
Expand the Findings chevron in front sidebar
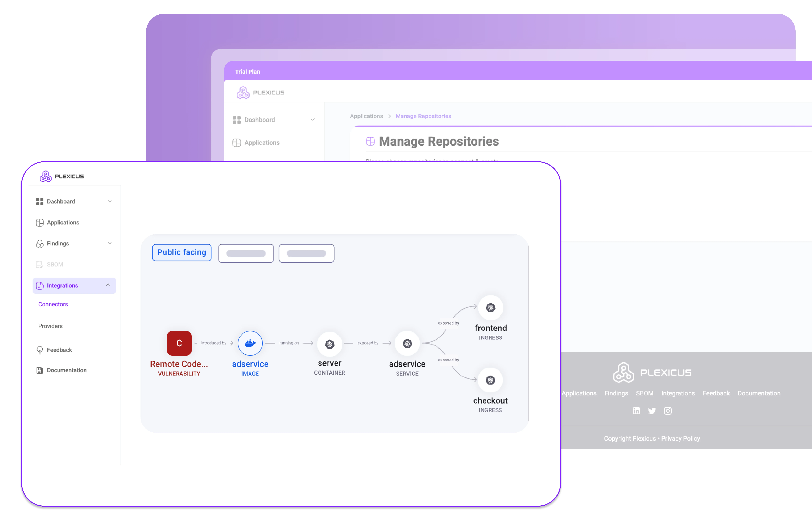tap(109, 243)
